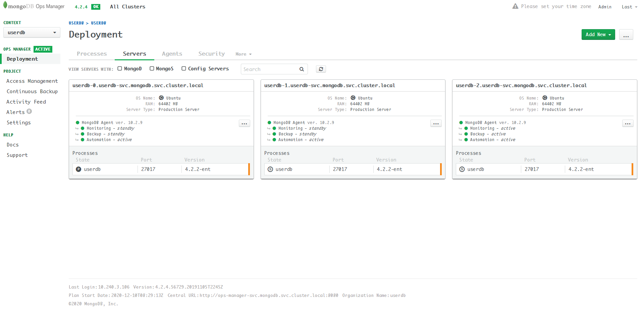Open Continuous Backup in sidebar
The width and height of the screenshot is (644, 314).
click(32, 91)
